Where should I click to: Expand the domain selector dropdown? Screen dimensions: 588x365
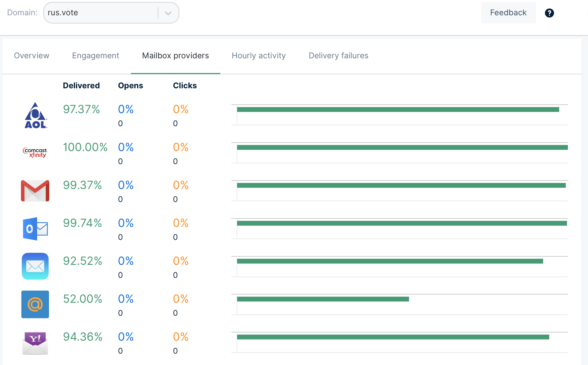pos(168,13)
